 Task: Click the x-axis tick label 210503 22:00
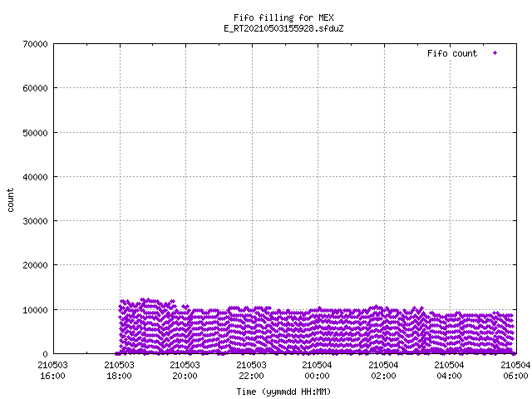pos(251,370)
